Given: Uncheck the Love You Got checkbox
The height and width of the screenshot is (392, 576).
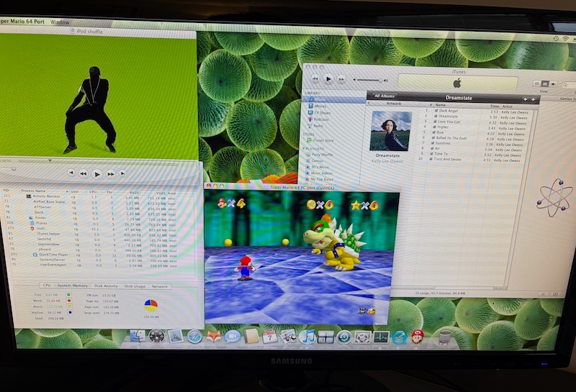Looking at the screenshot, I should click(435, 122).
